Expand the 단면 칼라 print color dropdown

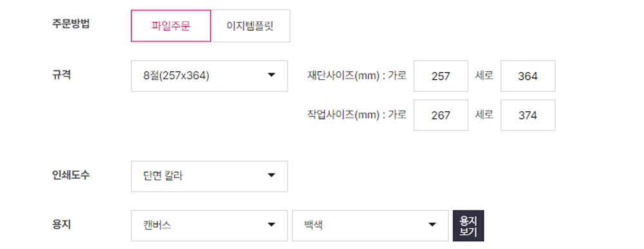pyautogui.click(x=209, y=176)
